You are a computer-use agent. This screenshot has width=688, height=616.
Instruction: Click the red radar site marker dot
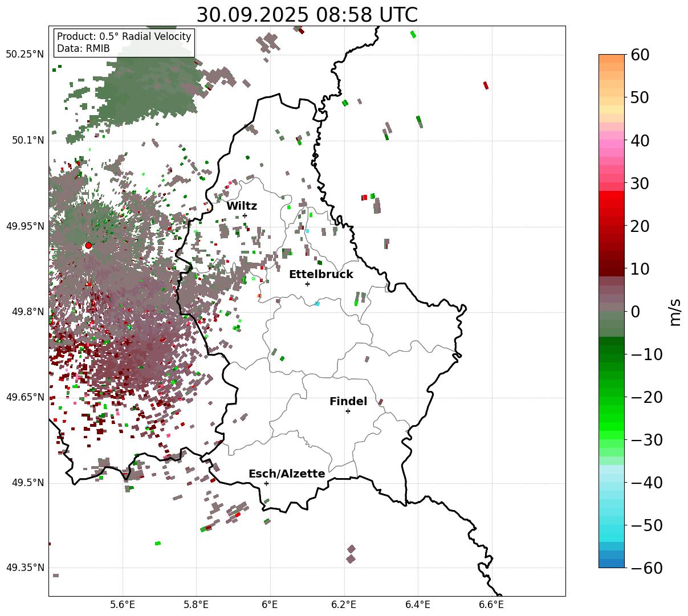pos(88,246)
